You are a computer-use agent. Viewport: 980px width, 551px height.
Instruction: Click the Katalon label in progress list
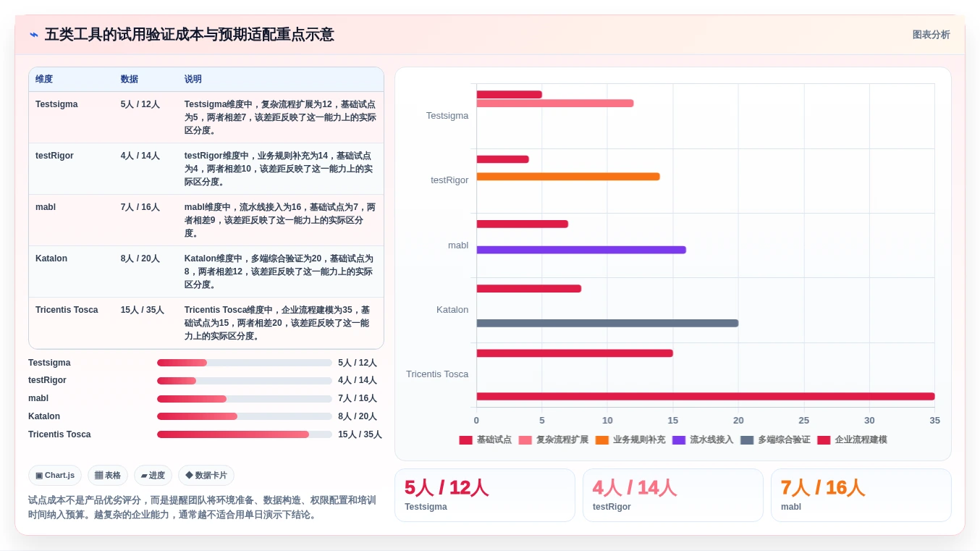(44, 416)
